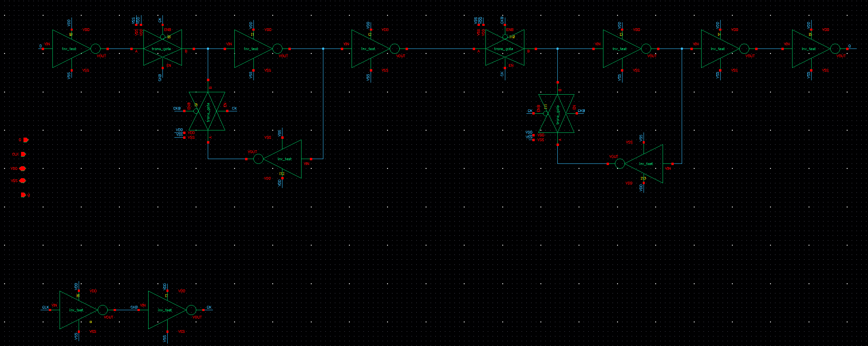Click the CKB net label between I6 and I7
Screen dimensions: 868x346
coord(134,307)
